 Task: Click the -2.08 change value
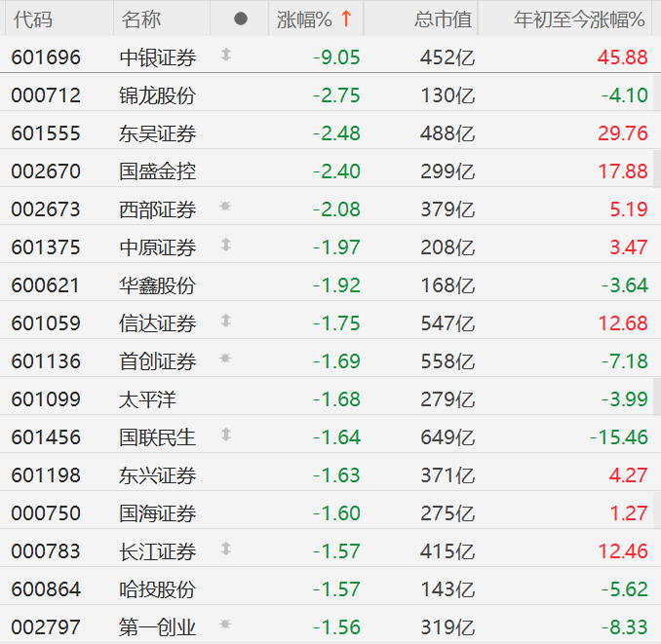pyautogui.click(x=336, y=209)
